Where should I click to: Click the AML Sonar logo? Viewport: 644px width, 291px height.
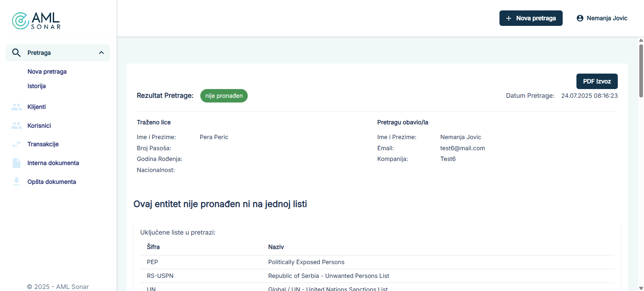pyautogui.click(x=36, y=21)
